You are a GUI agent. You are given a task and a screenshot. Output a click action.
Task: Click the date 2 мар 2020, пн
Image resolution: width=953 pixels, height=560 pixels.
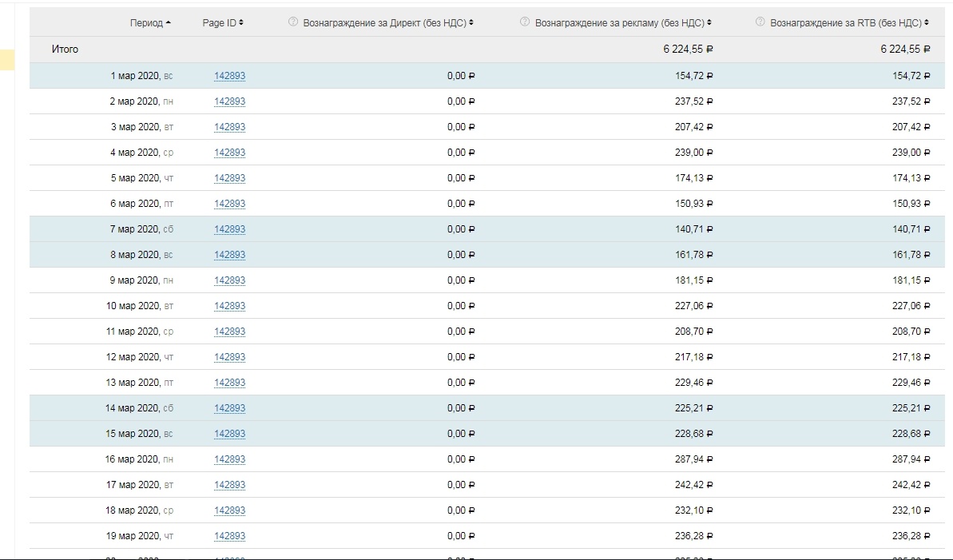[141, 101]
